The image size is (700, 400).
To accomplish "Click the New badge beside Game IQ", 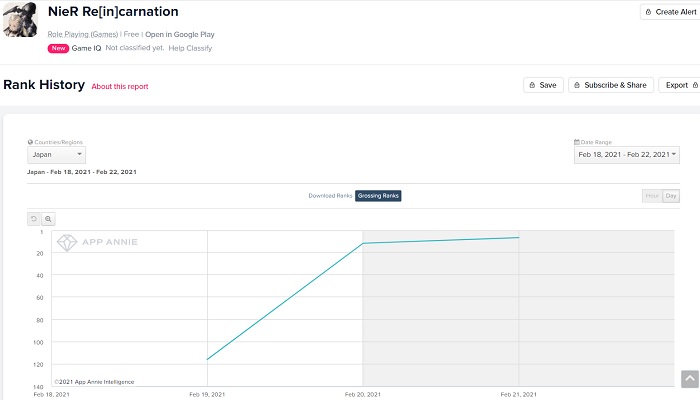I will pyautogui.click(x=58, y=48).
